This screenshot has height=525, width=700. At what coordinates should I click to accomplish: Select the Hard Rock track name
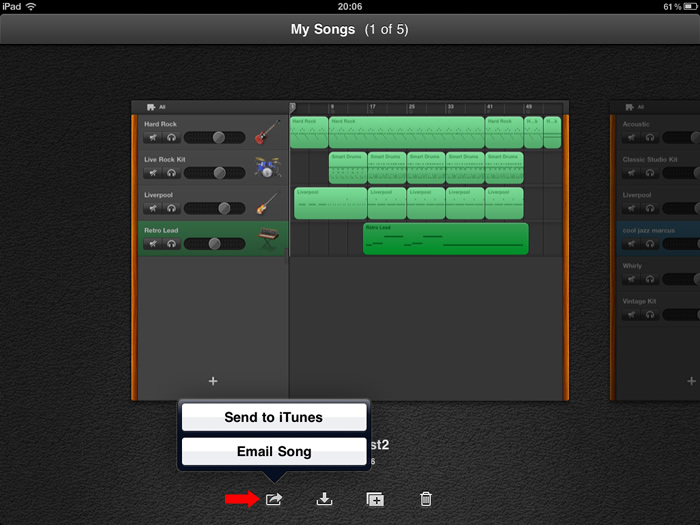click(160, 124)
